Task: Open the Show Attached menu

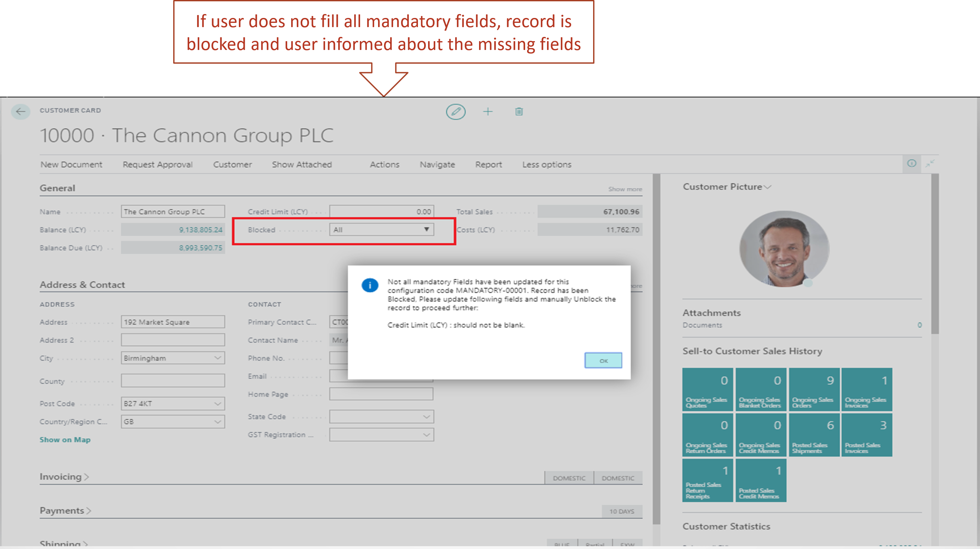Action: click(302, 164)
